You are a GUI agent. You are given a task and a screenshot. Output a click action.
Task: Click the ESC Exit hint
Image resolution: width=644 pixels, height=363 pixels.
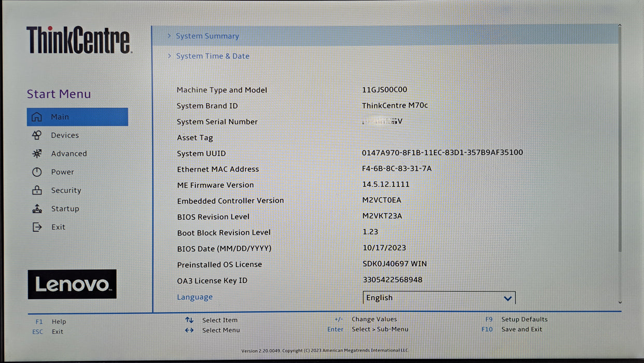(48, 331)
